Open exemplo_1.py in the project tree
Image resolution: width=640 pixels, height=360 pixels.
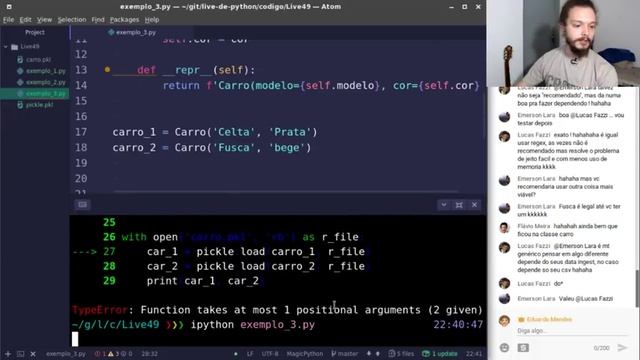pyautogui.click(x=45, y=71)
